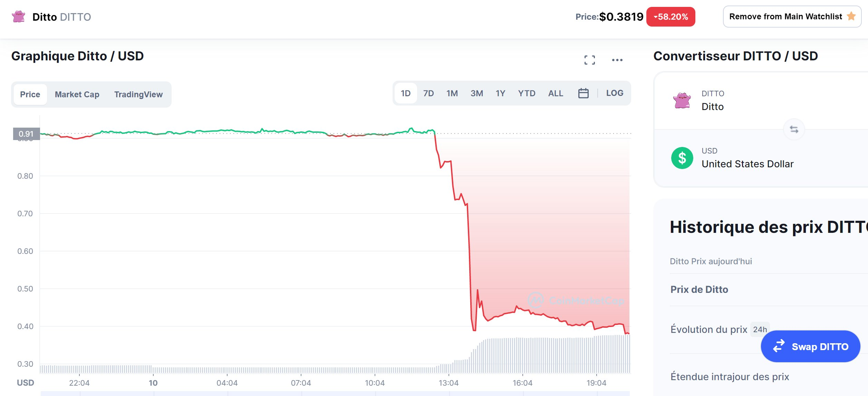Click the watchlist star icon
This screenshot has height=396, width=868.
coord(851,16)
